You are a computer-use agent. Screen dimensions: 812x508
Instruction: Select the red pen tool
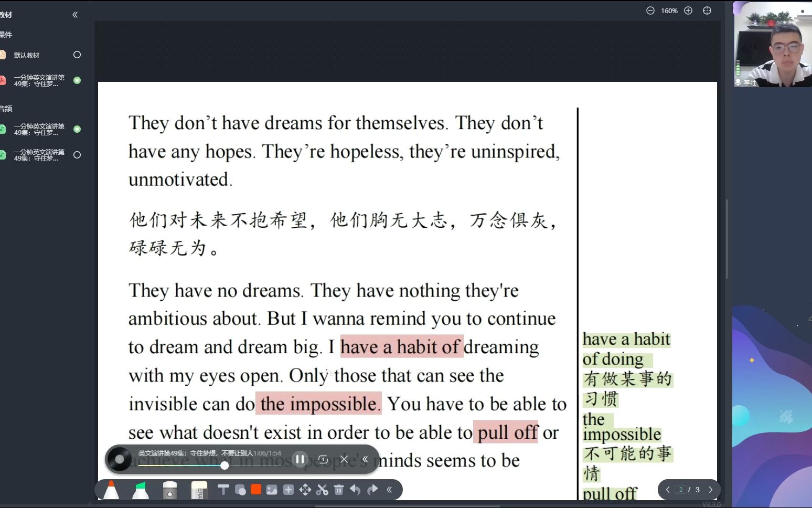click(111, 490)
